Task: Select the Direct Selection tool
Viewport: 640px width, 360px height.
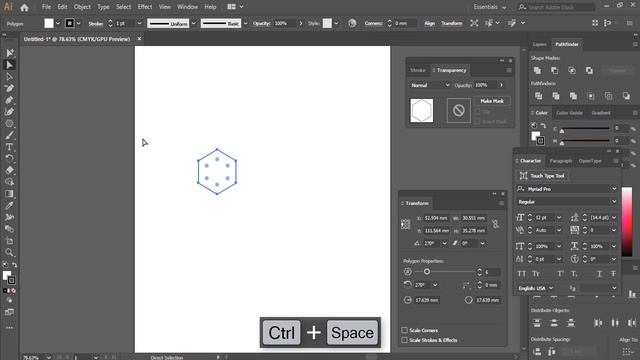Action: tap(9, 65)
